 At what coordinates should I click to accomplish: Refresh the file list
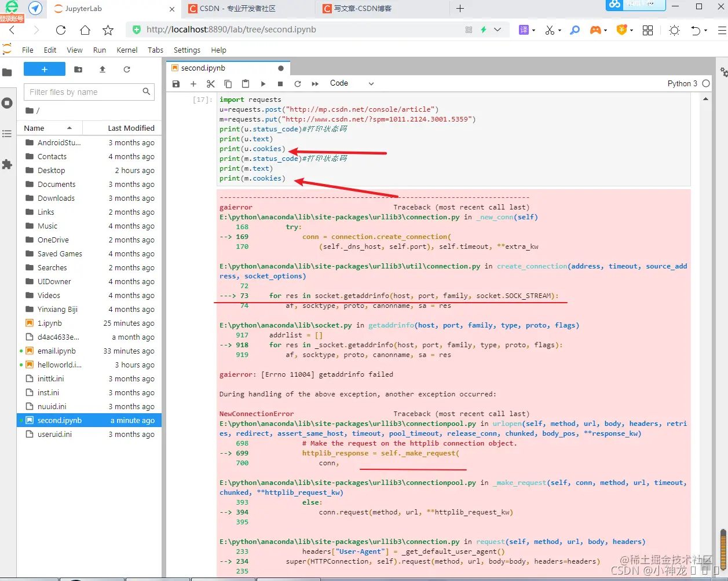click(127, 69)
